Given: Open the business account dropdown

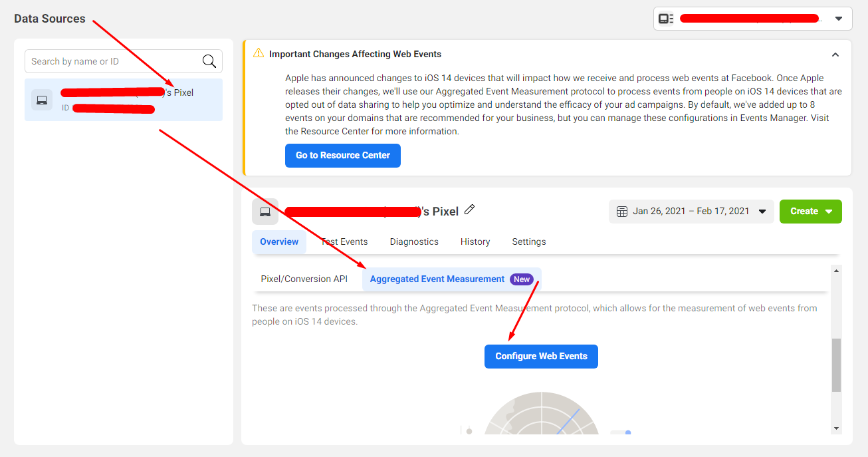Looking at the screenshot, I should (x=752, y=19).
